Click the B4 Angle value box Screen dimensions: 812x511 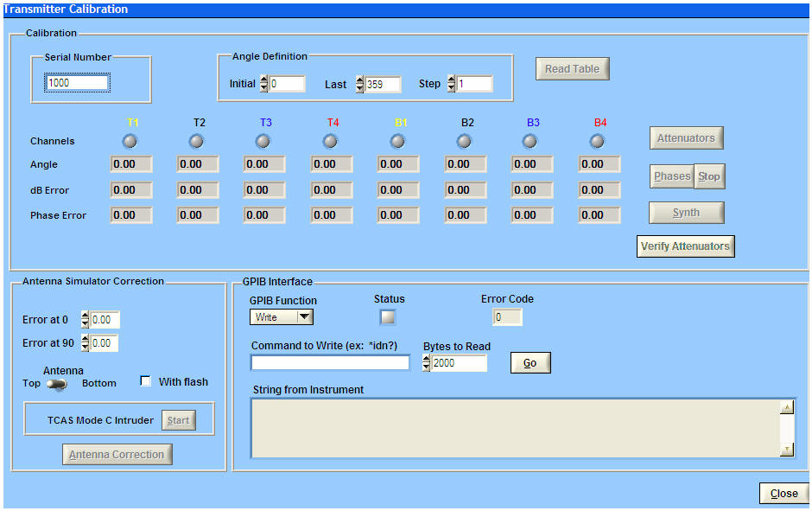click(599, 164)
